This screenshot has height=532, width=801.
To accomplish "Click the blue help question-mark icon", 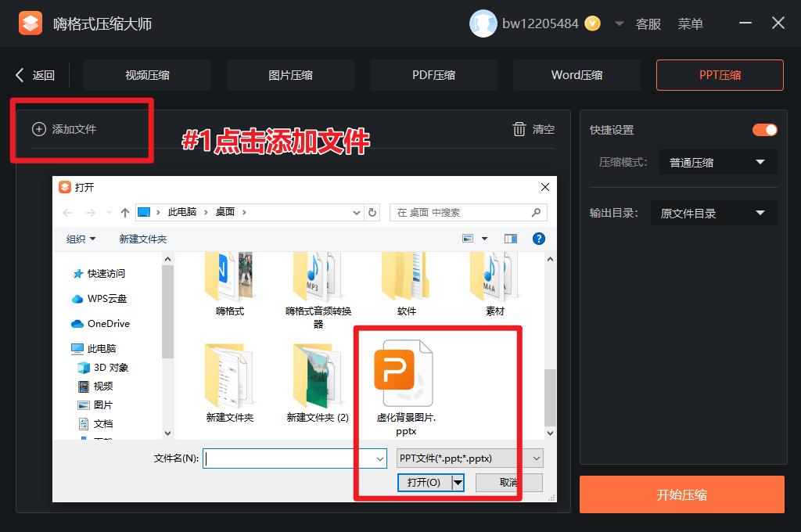I will 538,239.
